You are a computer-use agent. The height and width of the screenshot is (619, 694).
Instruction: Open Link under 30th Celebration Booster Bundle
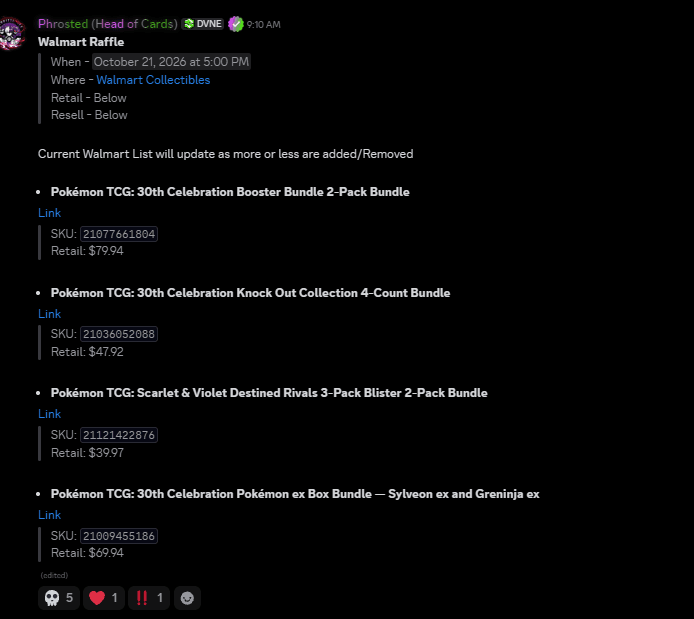[x=50, y=213]
